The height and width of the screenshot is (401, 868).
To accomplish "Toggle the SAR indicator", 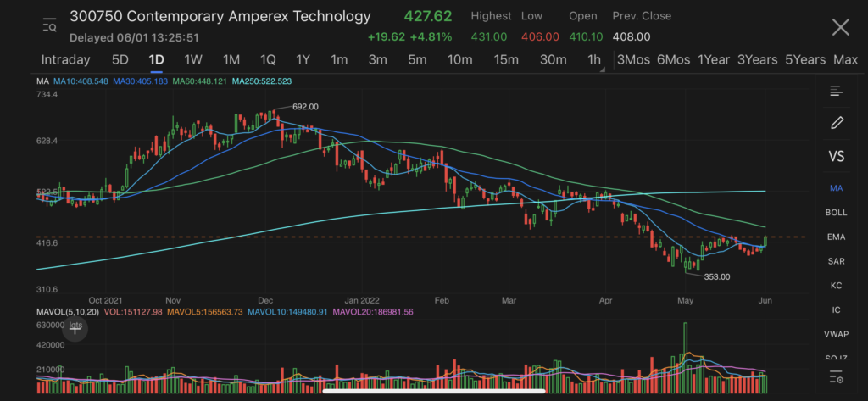I will tap(836, 261).
